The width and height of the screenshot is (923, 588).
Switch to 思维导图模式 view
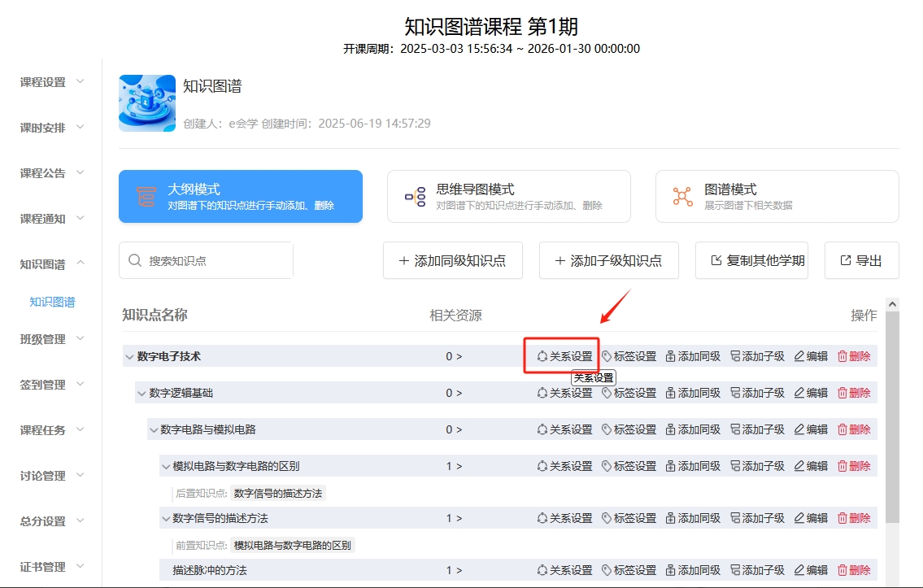[508, 196]
